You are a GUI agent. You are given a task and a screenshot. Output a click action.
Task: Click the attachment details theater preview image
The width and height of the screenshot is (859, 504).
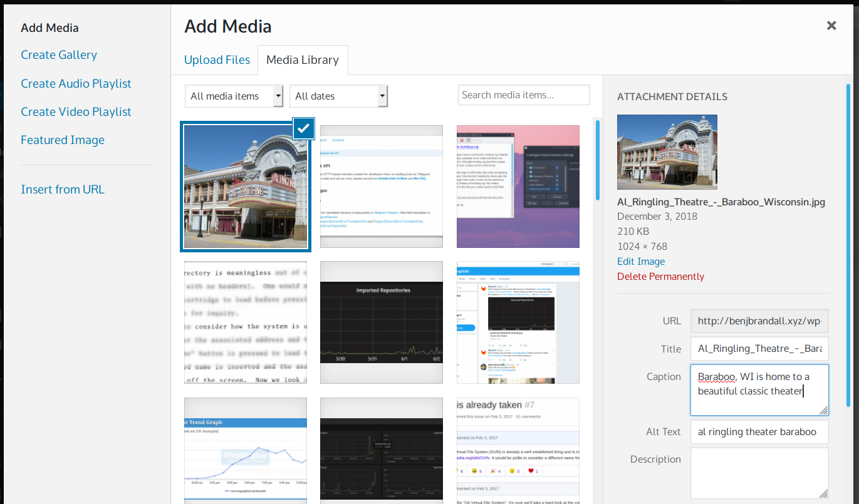(x=667, y=152)
